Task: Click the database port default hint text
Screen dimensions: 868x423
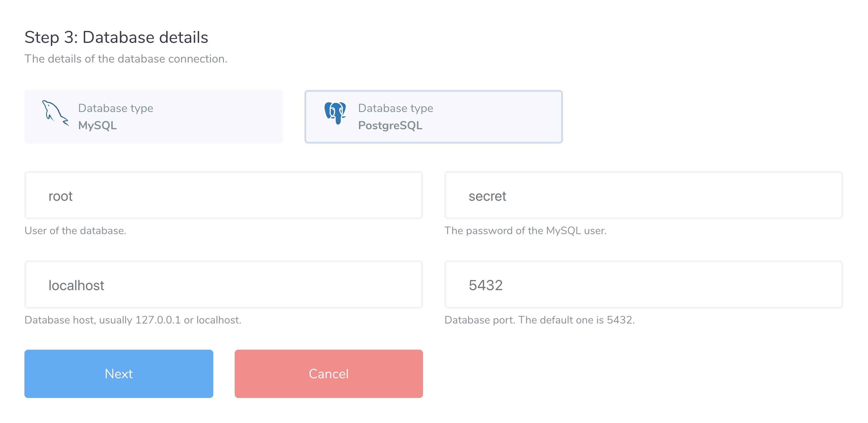Action: click(539, 320)
